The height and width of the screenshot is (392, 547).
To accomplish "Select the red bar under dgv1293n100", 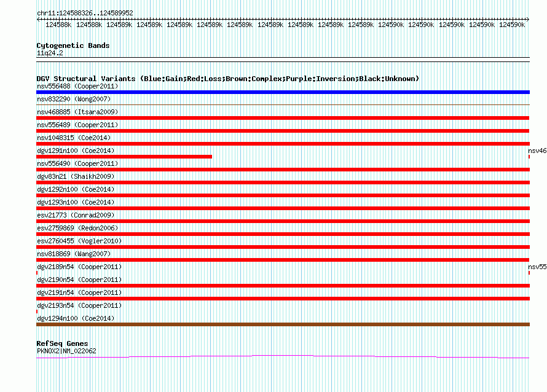I will pos(283,208).
